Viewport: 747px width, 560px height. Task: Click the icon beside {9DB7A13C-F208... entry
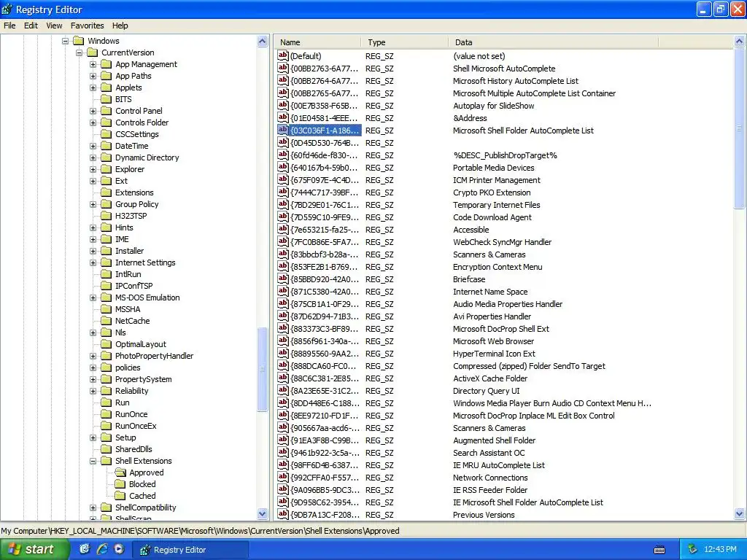click(x=283, y=514)
